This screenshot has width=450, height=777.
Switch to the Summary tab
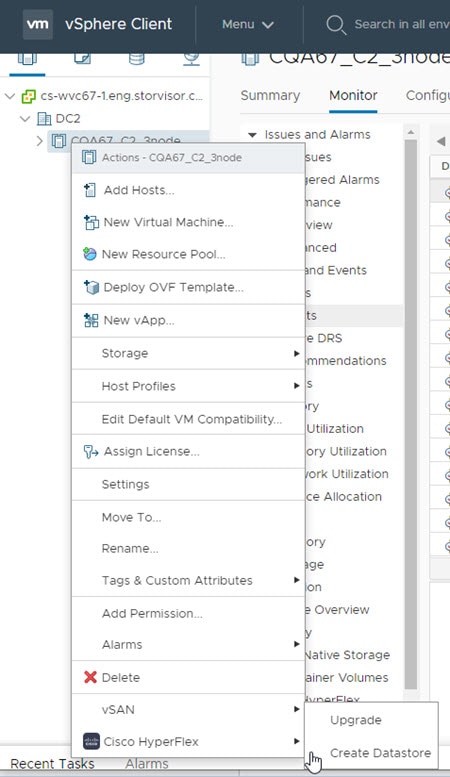[270, 95]
